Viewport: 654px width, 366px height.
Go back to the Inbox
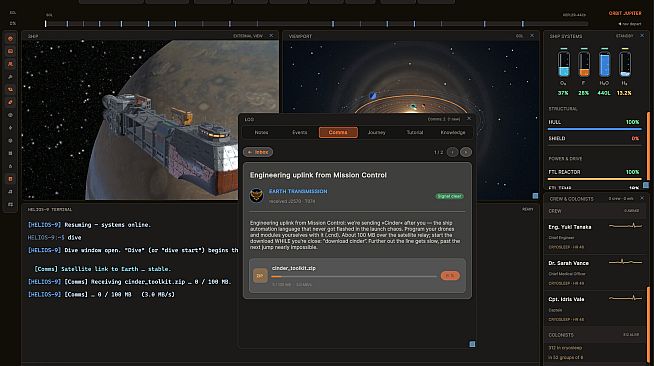258,152
